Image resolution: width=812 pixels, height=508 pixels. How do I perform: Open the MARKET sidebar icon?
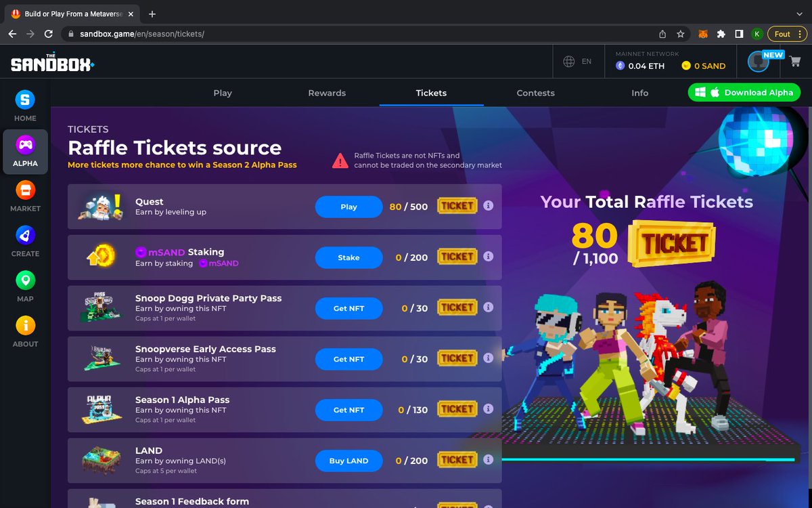(25, 190)
